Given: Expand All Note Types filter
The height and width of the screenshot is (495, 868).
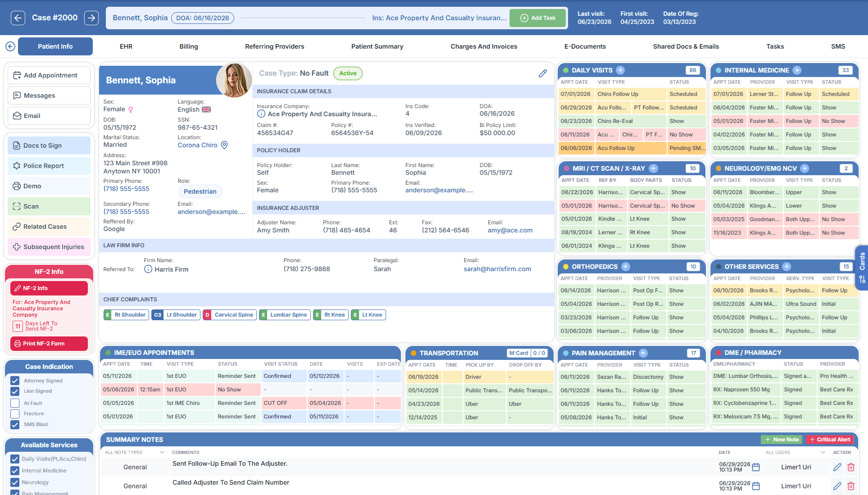Looking at the screenshot, I should [134, 452].
